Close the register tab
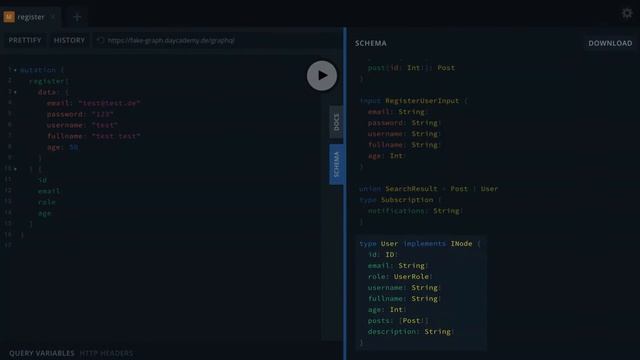640x360 pixels. (x=53, y=17)
